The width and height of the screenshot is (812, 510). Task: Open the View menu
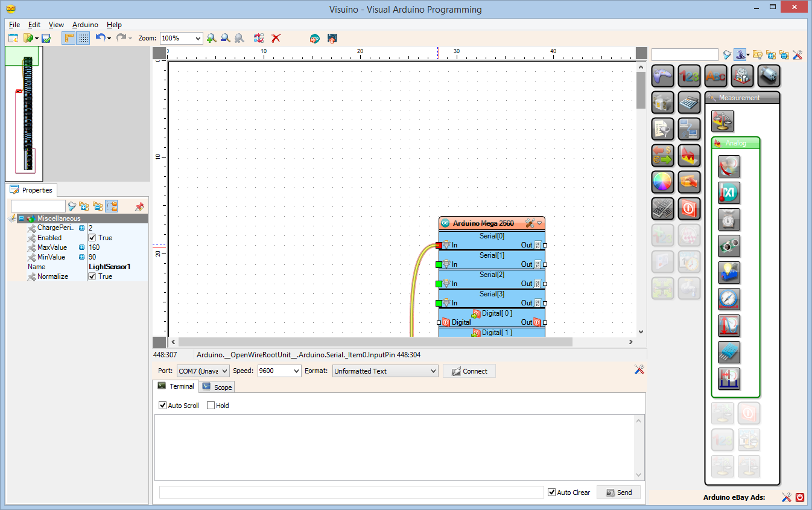[x=56, y=25]
